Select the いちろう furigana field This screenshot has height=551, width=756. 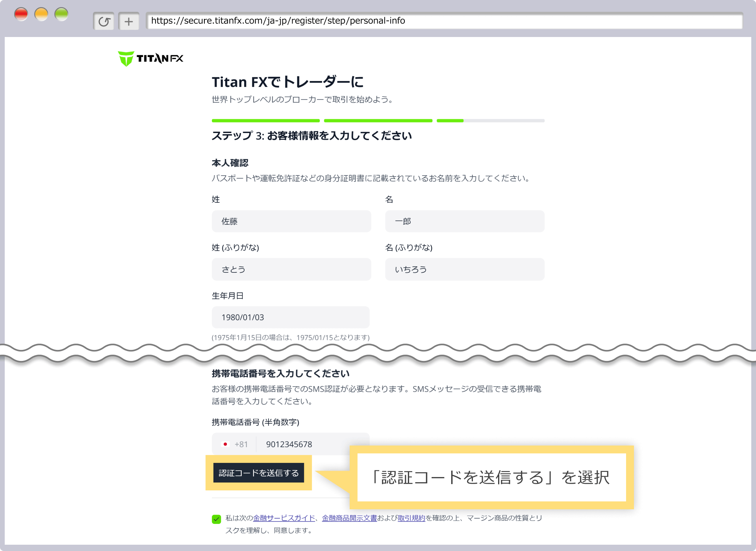click(464, 269)
